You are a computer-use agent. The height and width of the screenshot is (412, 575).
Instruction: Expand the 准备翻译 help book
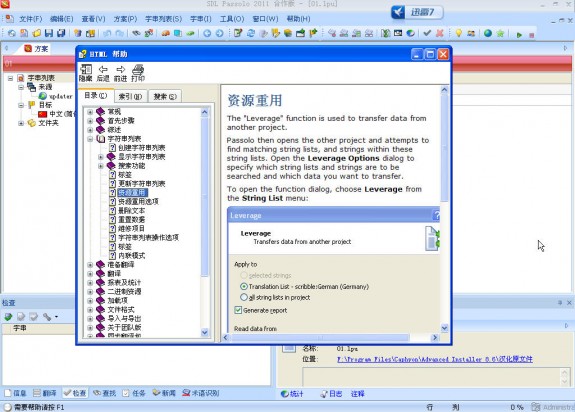(x=90, y=265)
